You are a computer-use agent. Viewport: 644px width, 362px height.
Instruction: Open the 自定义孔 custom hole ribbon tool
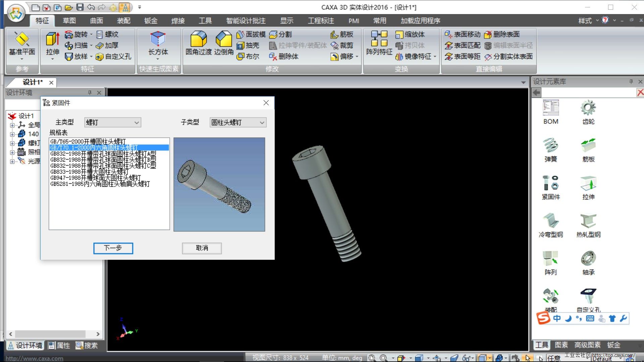coord(114,56)
